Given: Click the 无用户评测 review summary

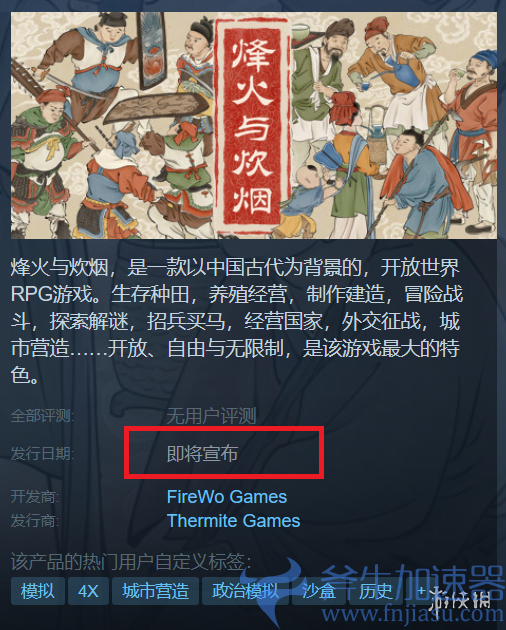Looking at the screenshot, I should [211, 416].
